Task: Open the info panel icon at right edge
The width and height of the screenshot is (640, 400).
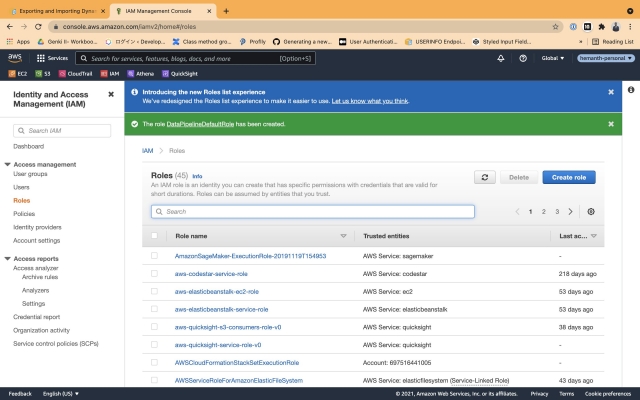Action: [x=631, y=90]
